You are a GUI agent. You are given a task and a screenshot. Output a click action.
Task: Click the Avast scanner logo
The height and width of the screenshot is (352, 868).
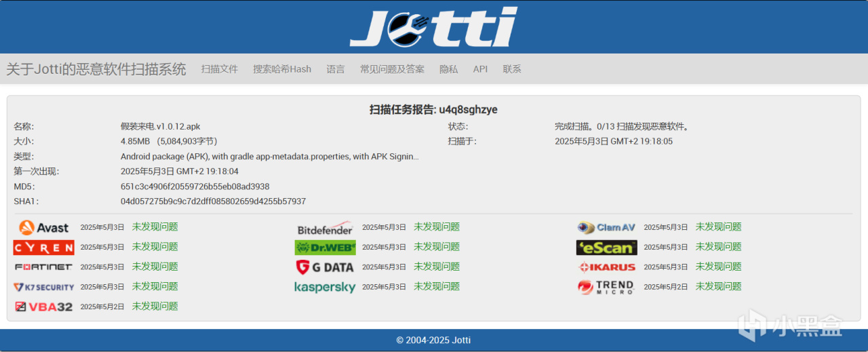coord(44,227)
